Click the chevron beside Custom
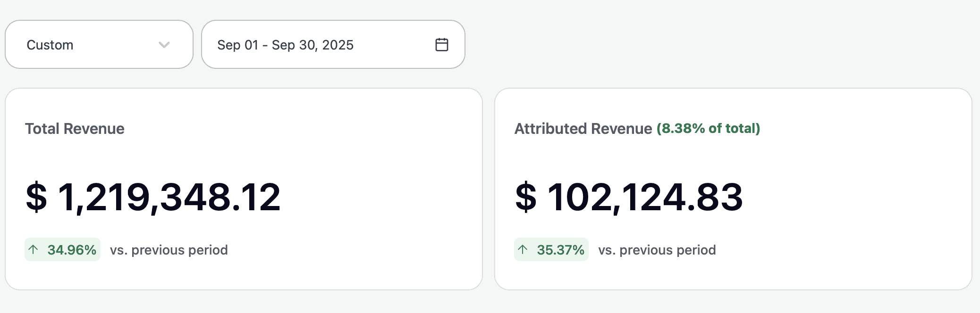Image resolution: width=980 pixels, height=313 pixels. [164, 45]
